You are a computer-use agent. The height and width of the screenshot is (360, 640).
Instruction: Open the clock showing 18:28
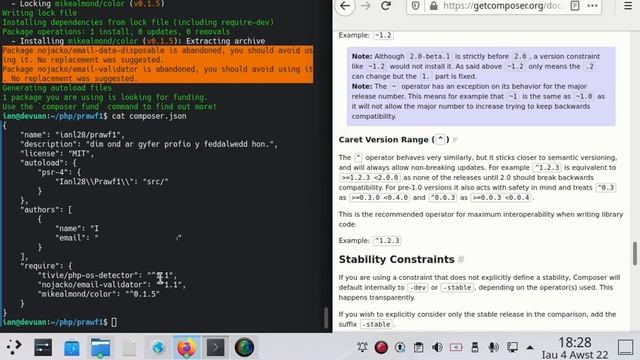click(575, 348)
